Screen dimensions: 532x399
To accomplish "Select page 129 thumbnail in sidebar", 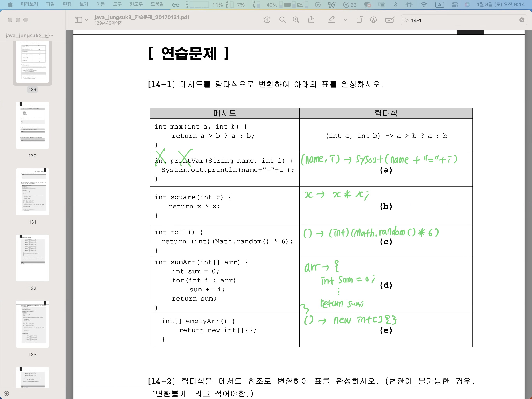I will click(x=33, y=61).
